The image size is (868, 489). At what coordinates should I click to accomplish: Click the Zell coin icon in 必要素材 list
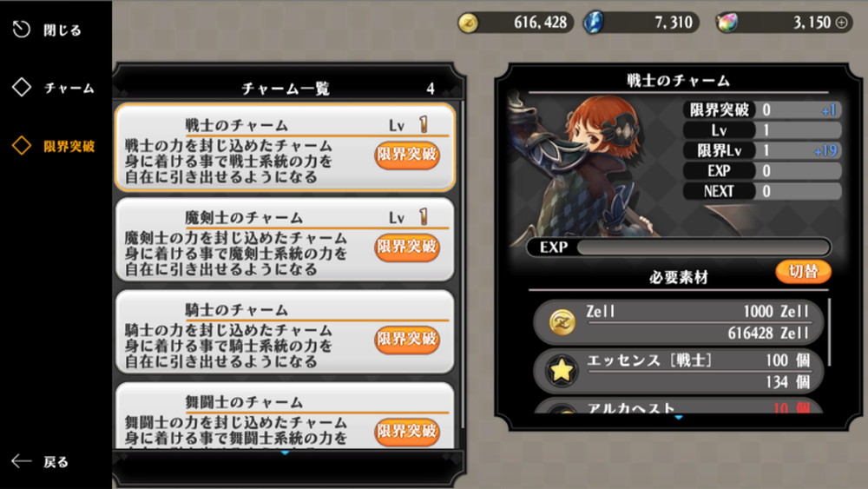[x=562, y=321]
